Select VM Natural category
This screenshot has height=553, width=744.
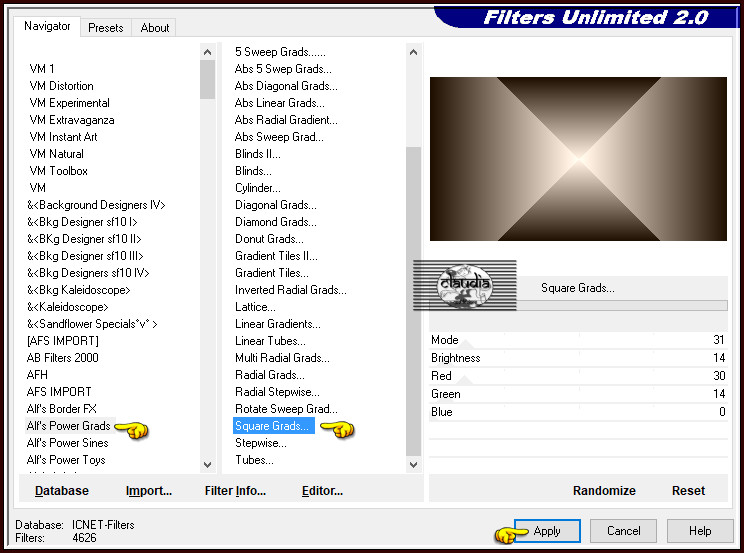56,154
